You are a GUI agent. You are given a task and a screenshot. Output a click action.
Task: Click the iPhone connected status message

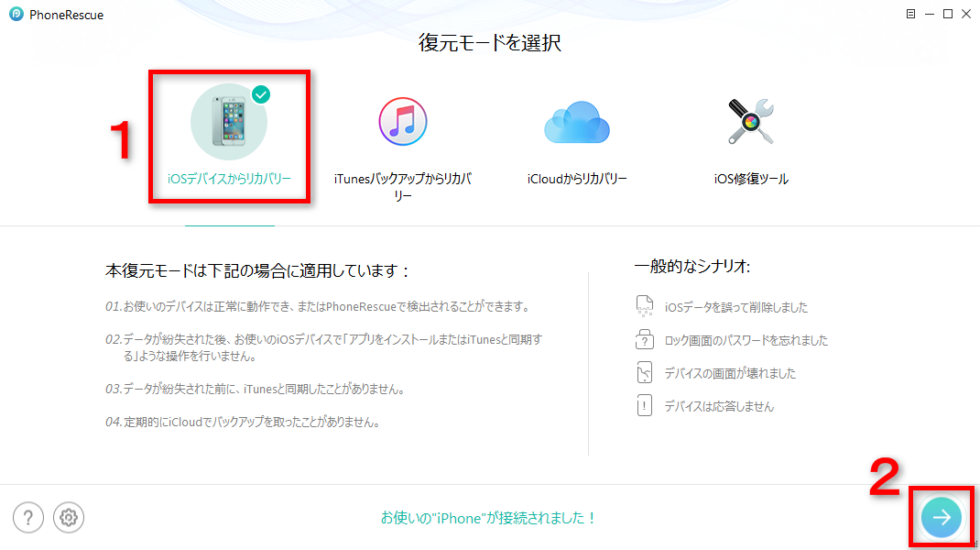tap(489, 518)
